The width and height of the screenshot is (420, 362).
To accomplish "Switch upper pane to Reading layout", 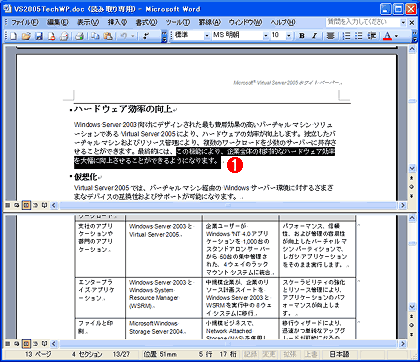I will coord(44,205).
